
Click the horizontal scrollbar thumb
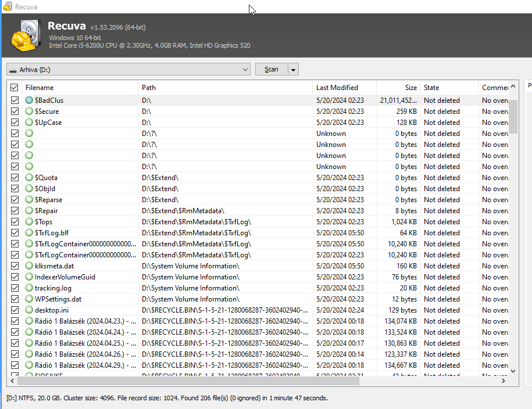[188, 381]
